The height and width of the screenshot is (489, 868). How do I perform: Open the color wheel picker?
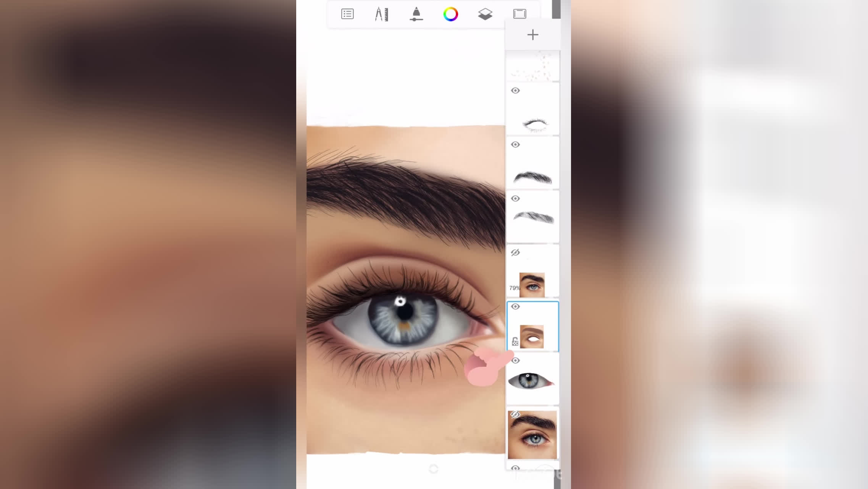[450, 14]
